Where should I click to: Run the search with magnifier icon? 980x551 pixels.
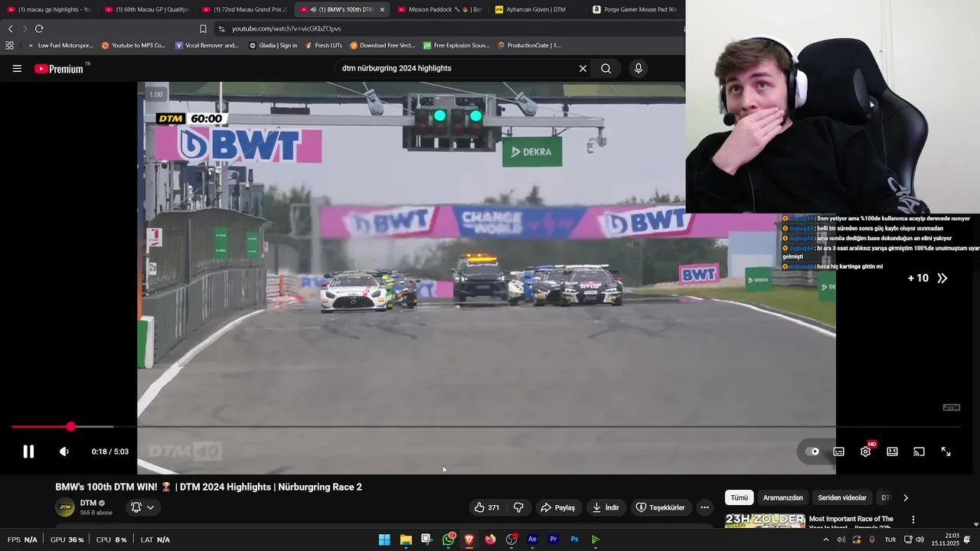[x=606, y=68]
